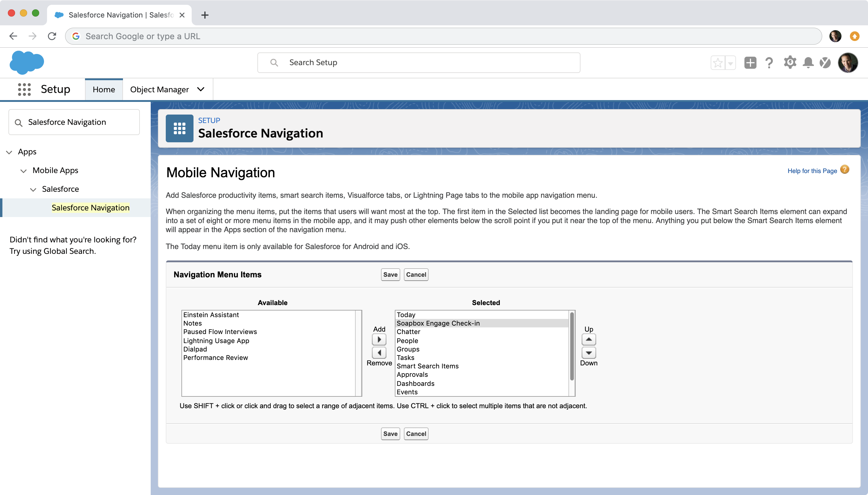Open the App Launcher grid icon
868x495 pixels.
[x=24, y=90]
